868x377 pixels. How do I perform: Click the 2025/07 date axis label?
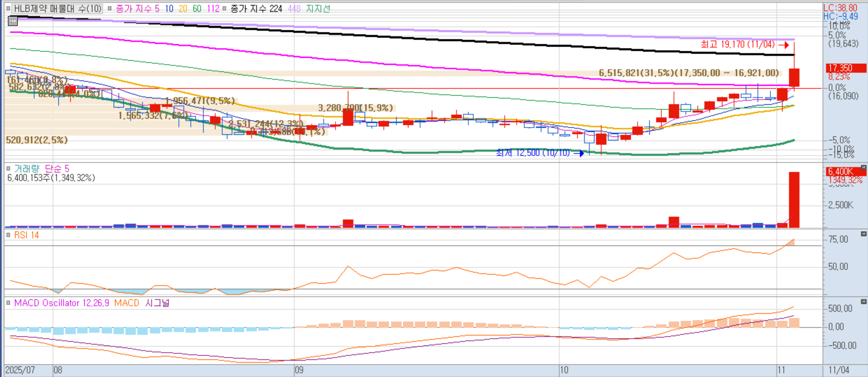[21, 370]
